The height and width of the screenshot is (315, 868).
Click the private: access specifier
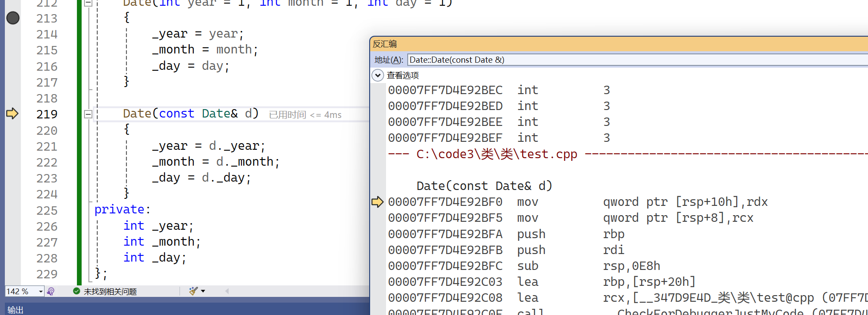pyautogui.click(x=122, y=209)
